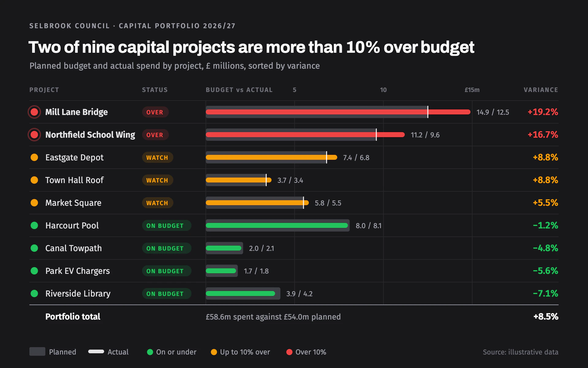Screen dimensions: 588x368
Task: Click the ON BUDGET badge for Harcourt Pool
Action: 167,226
